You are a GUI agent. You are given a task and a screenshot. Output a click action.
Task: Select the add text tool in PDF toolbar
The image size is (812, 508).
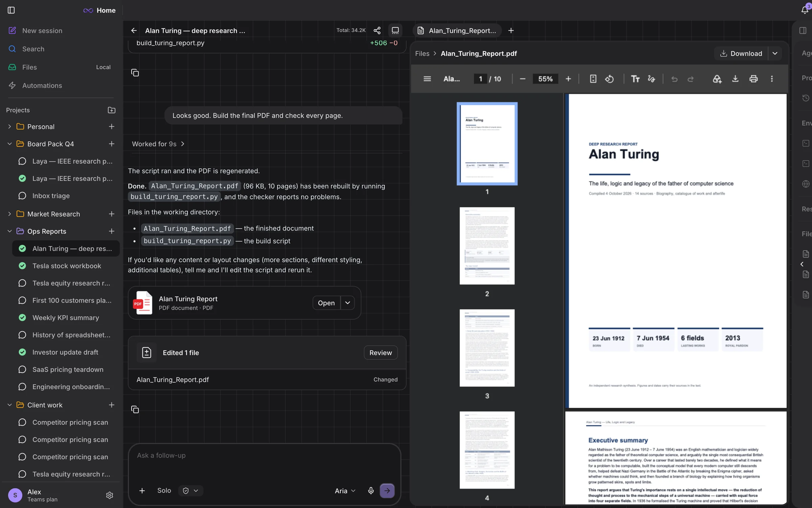click(635, 79)
